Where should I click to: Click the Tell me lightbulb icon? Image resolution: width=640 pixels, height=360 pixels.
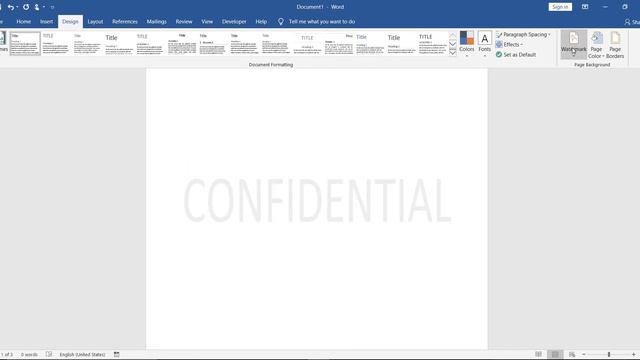281,22
